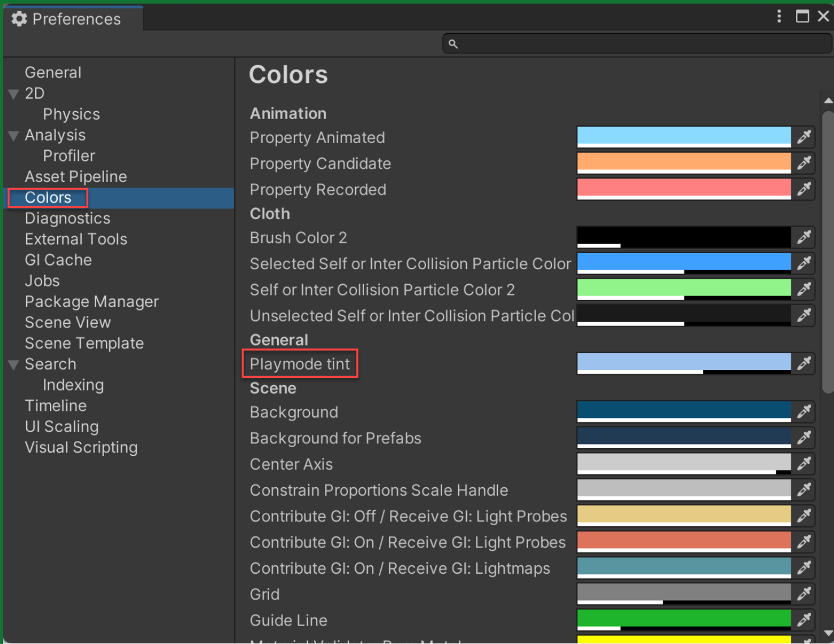Click the eyedropper next to Brush Color 2
The height and width of the screenshot is (644, 834).
click(x=803, y=237)
